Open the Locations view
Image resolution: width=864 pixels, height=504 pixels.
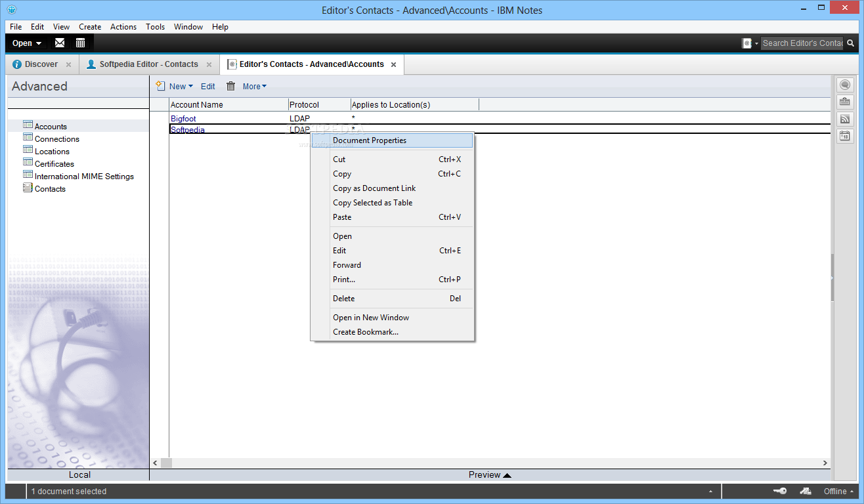point(52,152)
